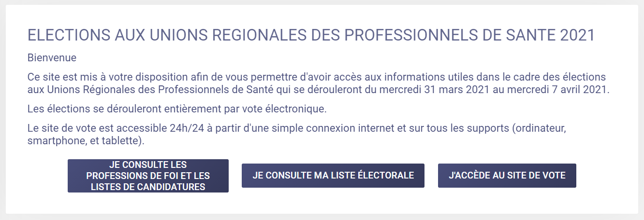Click the "smartphone, et tablette" text
The height and width of the screenshot is (220, 644).
[x=86, y=141]
